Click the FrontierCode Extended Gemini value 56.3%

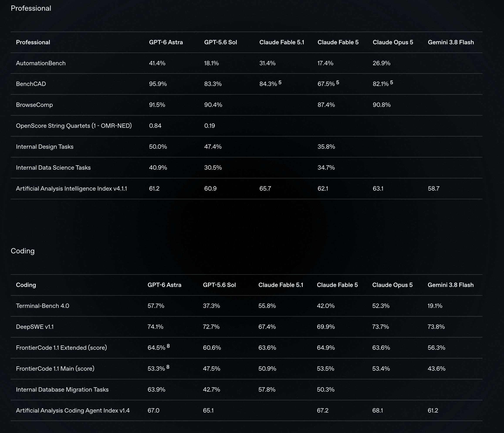[x=436, y=348]
